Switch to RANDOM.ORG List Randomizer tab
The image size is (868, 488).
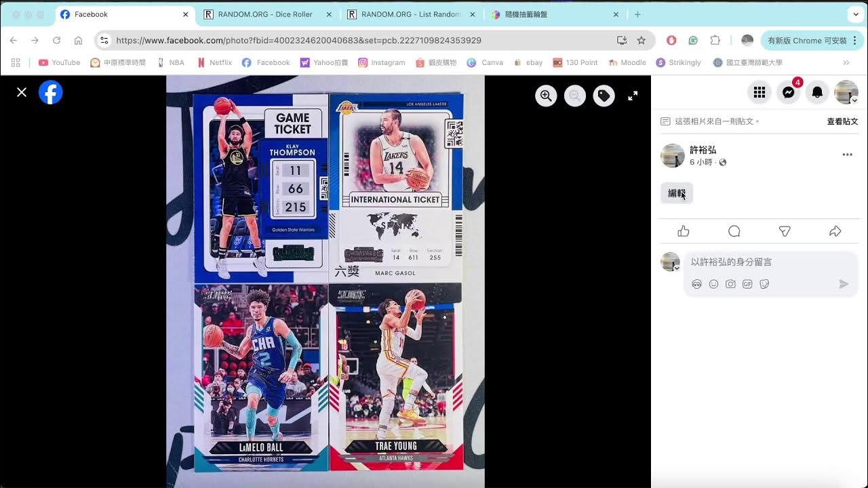pyautogui.click(x=411, y=14)
